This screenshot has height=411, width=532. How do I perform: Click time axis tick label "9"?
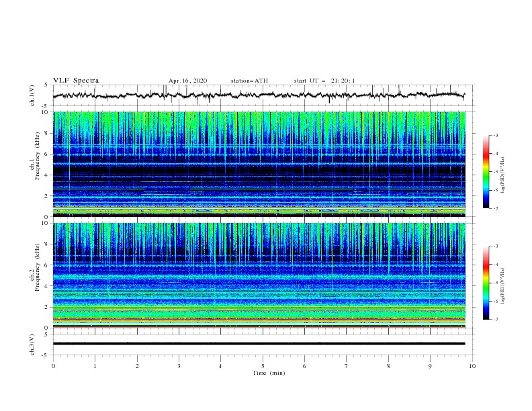click(430, 366)
